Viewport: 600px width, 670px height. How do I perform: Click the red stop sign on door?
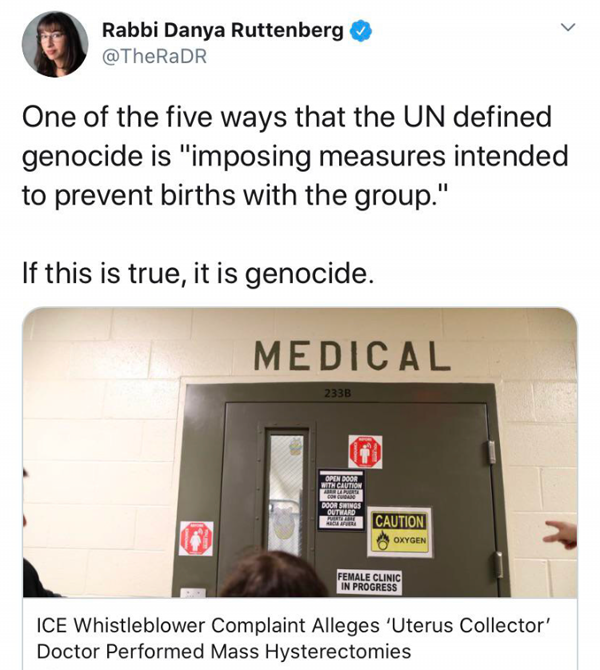click(365, 452)
